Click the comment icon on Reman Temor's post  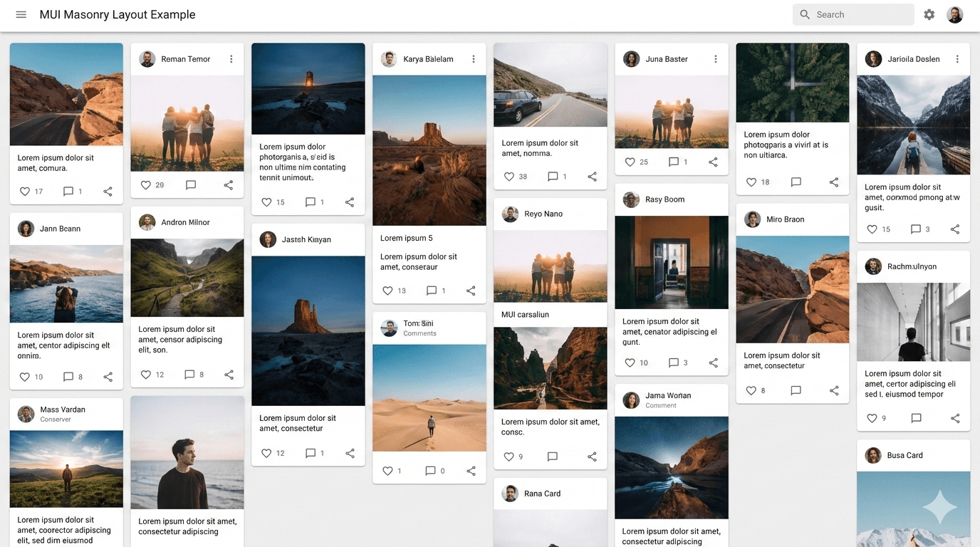[x=190, y=184]
